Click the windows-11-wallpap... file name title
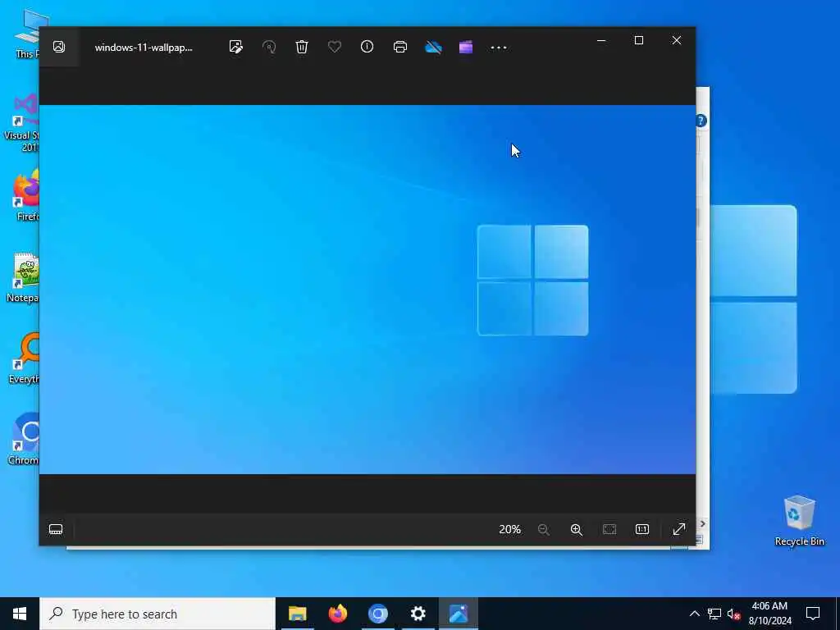Screen dimensions: 840x630 click(x=144, y=47)
